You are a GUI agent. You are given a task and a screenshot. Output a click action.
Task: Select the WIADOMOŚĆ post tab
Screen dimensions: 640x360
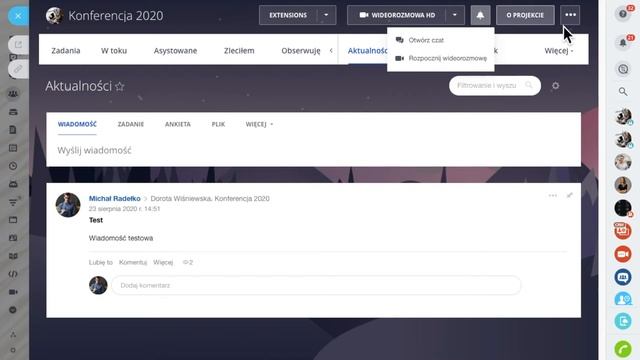(x=77, y=124)
